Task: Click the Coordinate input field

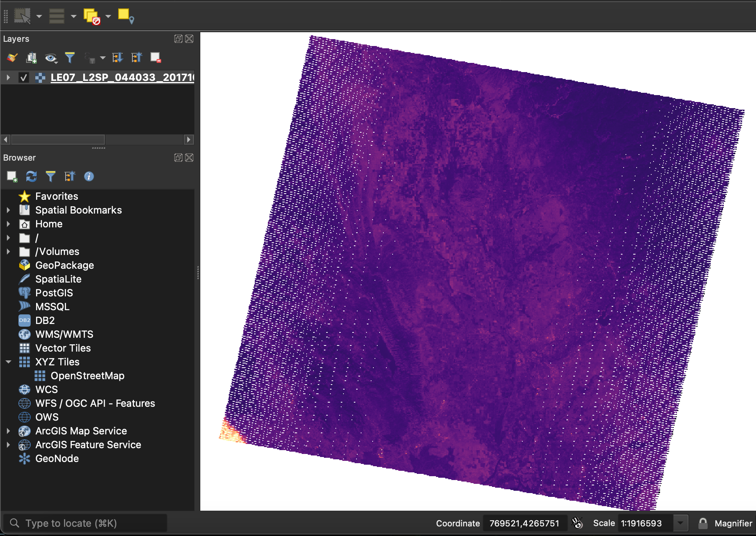Action: click(x=524, y=523)
